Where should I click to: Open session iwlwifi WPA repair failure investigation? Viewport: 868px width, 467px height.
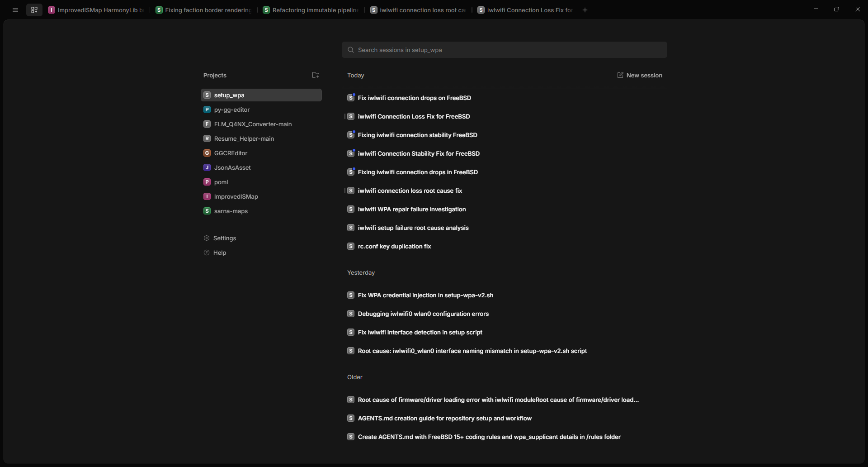click(505, 209)
